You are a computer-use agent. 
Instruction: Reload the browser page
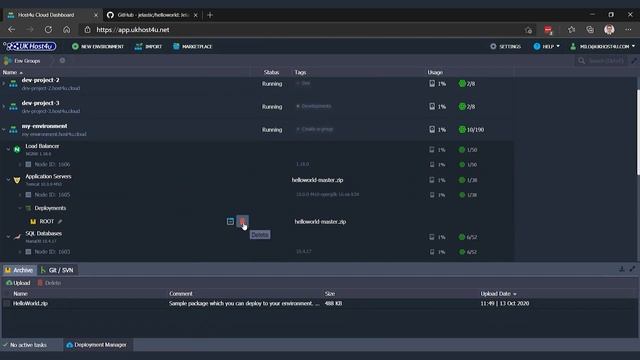(48, 30)
